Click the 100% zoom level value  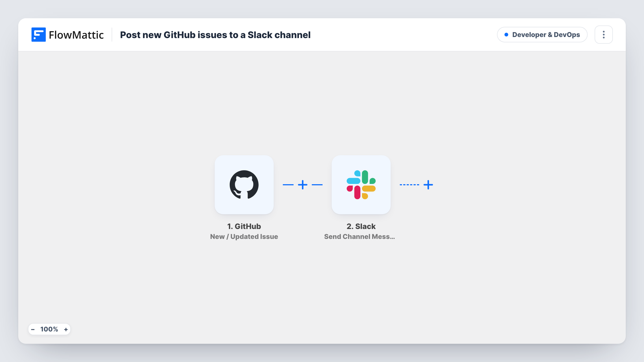(49, 329)
